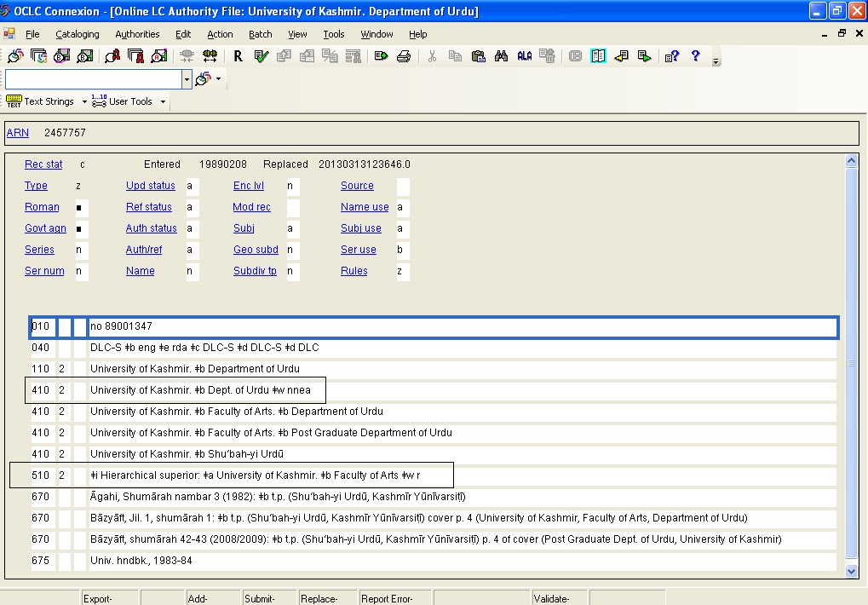Screen dimensions: 868x605
Task: Click the binoculars find icon
Action: click(502, 56)
